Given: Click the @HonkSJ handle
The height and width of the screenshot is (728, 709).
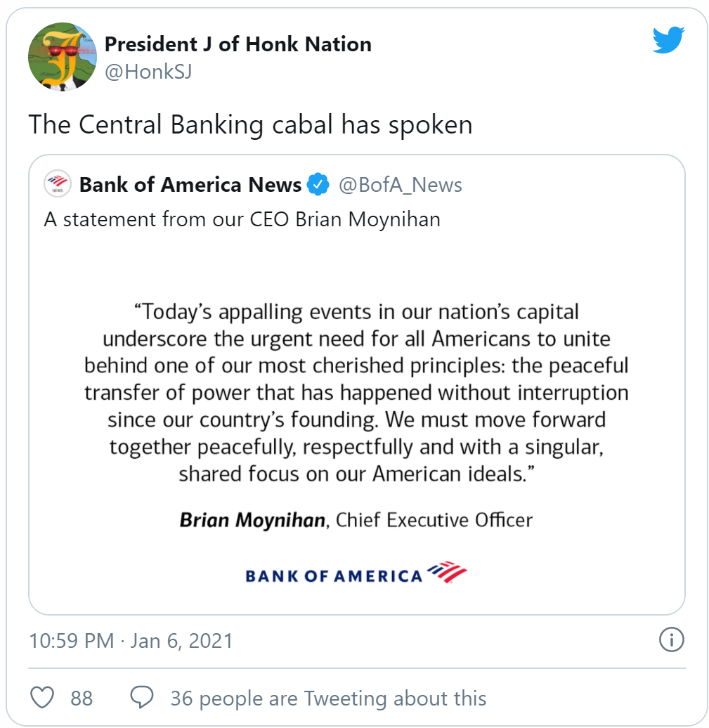Looking at the screenshot, I should pos(148,72).
